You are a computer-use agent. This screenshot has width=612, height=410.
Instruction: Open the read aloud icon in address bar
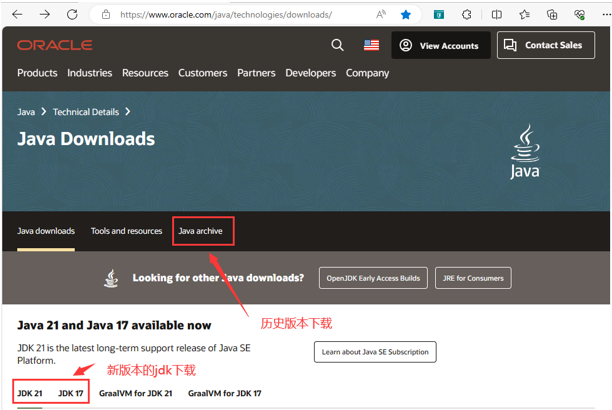pos(381,15)
